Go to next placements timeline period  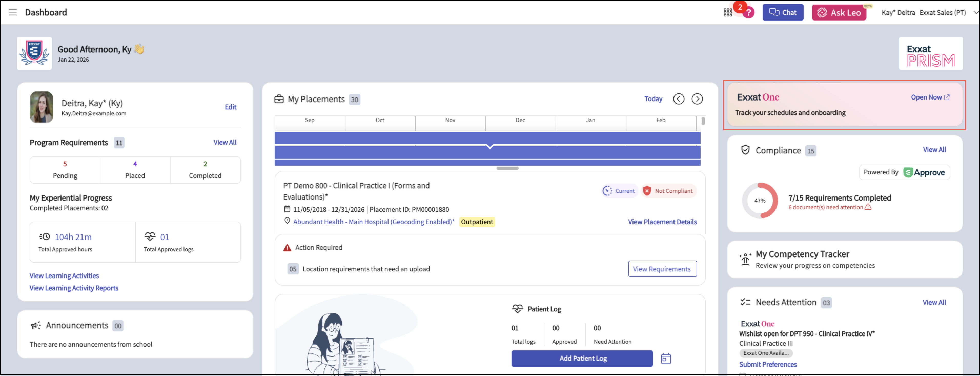coord(697,99)
